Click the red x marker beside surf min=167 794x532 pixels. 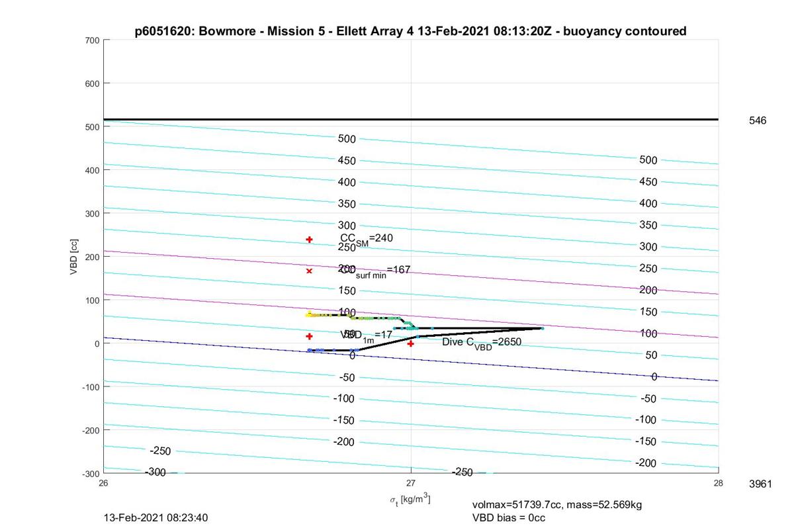pyautogui.click(x=309, y=271)
